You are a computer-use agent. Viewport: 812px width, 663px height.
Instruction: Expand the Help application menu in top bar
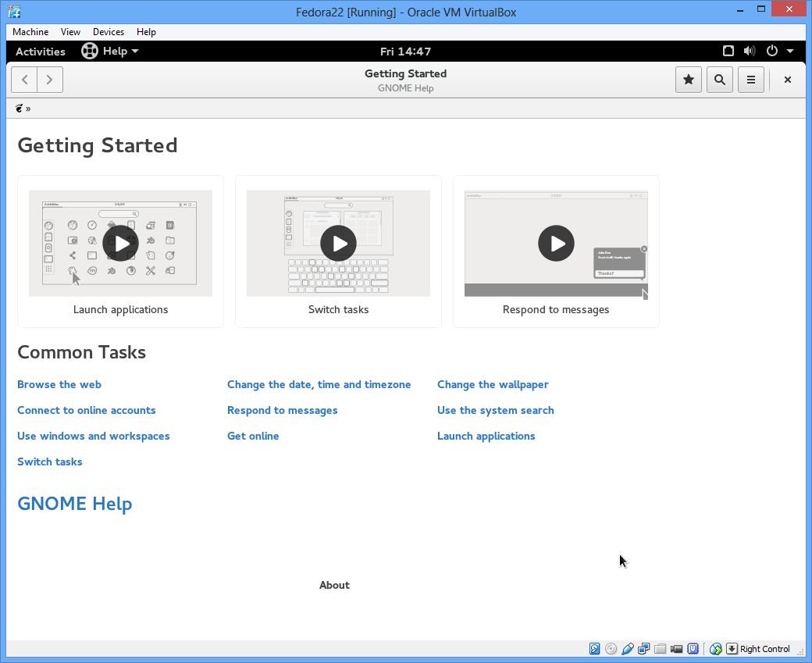[x=121, y=52]
